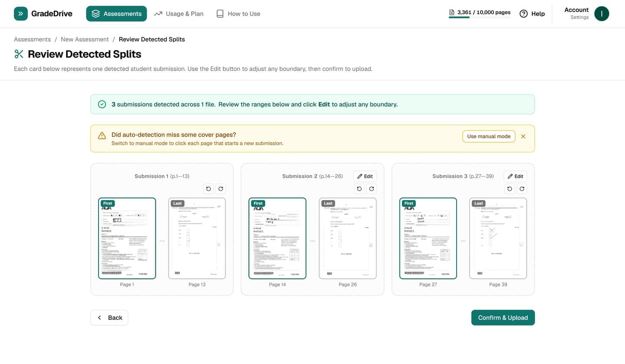Screen dimensions: 625x364
Task: Rotate Submission 3 clockwise
Action: click(522, 189)
